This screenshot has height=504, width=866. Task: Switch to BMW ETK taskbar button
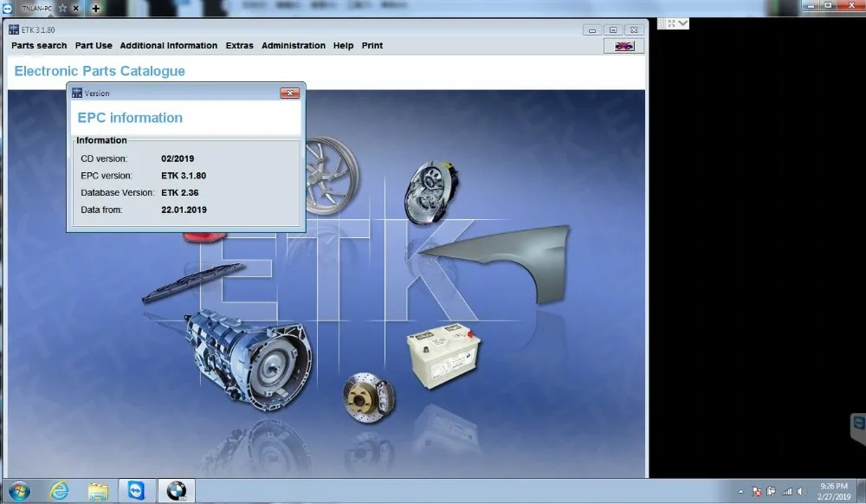[177, 491]
